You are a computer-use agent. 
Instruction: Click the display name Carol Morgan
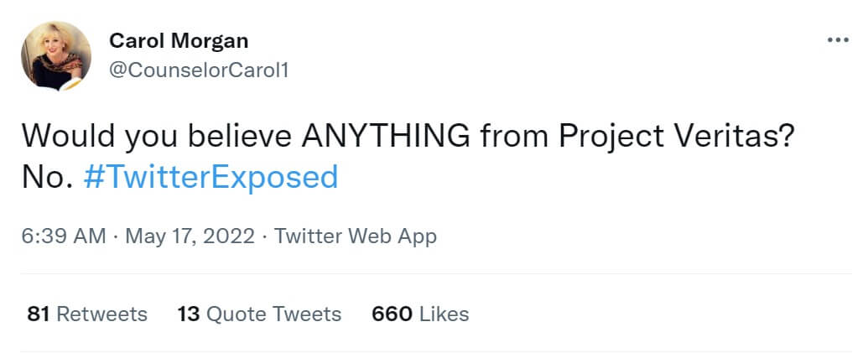(x=179, y=40)
